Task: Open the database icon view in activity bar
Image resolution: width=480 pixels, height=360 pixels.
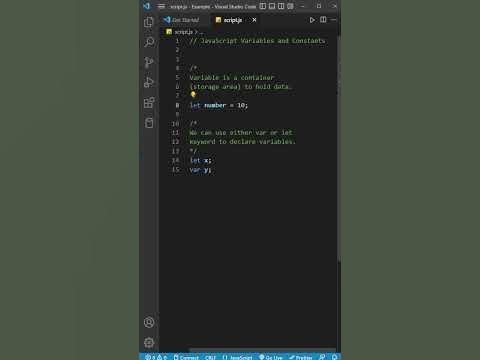Action: 149,123
